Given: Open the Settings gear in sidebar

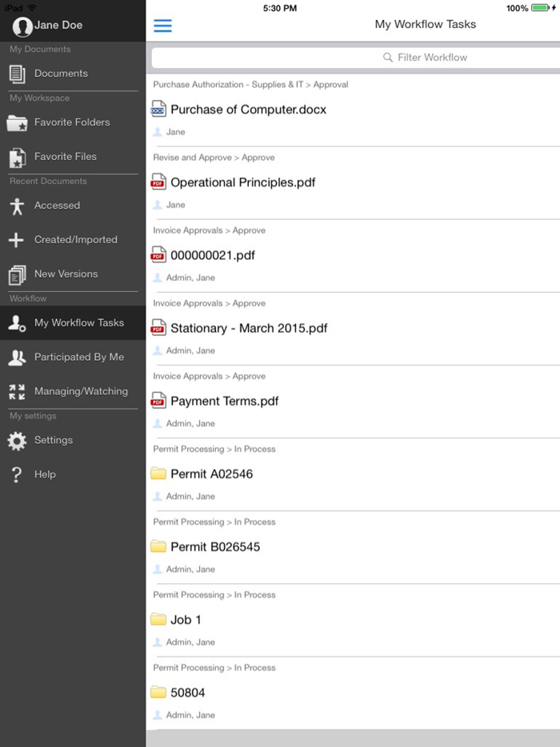Looking at the screenshot, I should click(17, 440).
